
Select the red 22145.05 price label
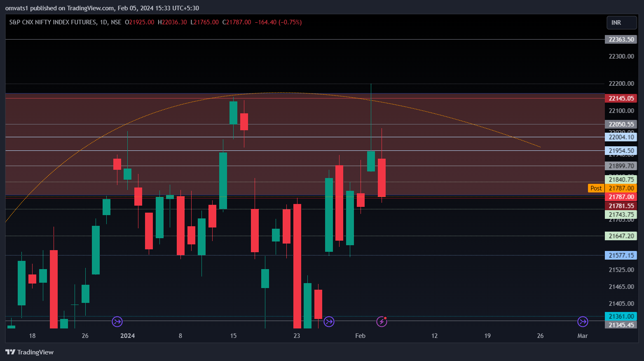(621, 98)
